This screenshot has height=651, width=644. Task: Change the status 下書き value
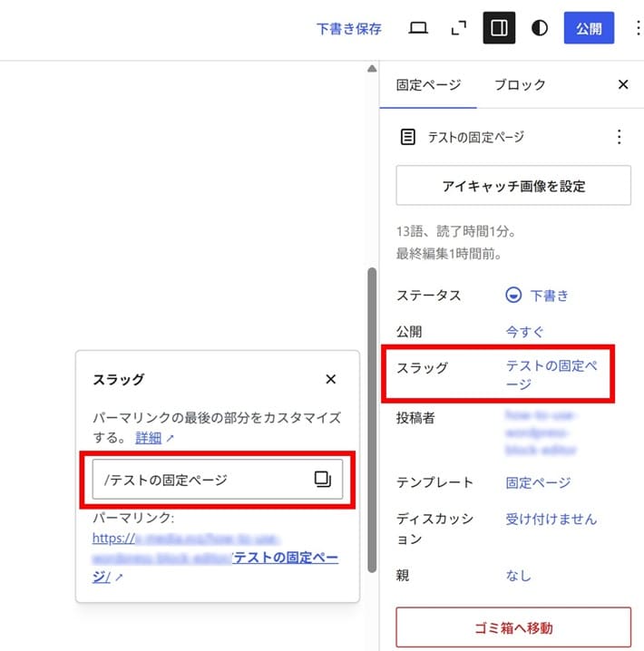[549, 296]
